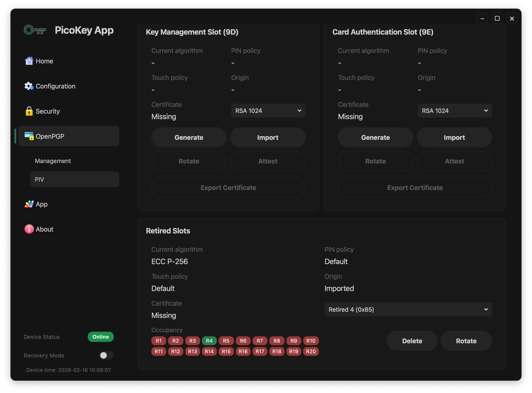Select the PIV submenu item
Viewport: 532px width, 393px height.
pos(75,179)
